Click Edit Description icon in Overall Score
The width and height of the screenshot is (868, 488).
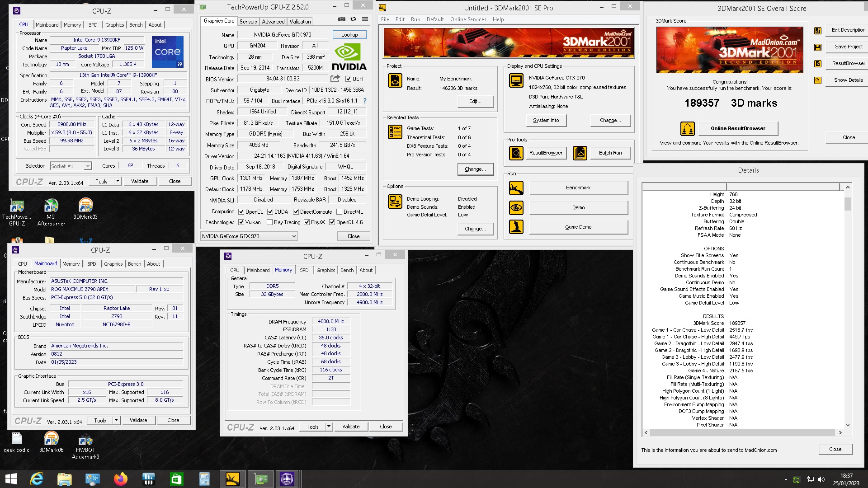(818, 31)
